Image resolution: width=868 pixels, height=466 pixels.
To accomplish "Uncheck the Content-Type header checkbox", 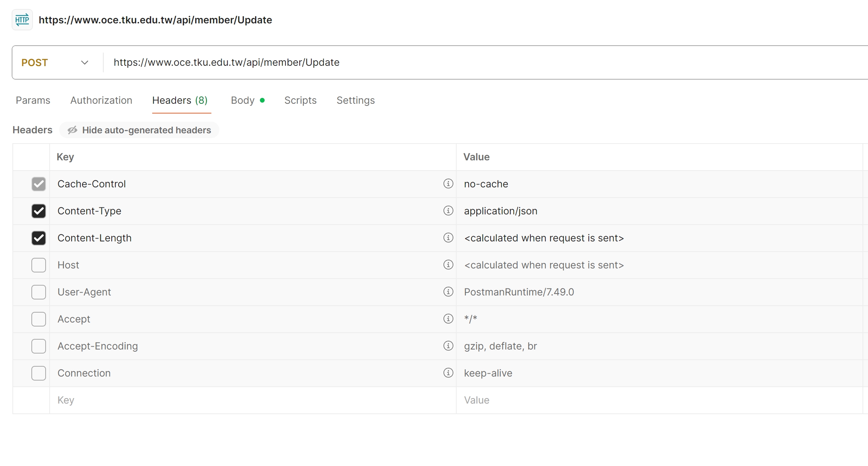I will (x=39, y=211).
